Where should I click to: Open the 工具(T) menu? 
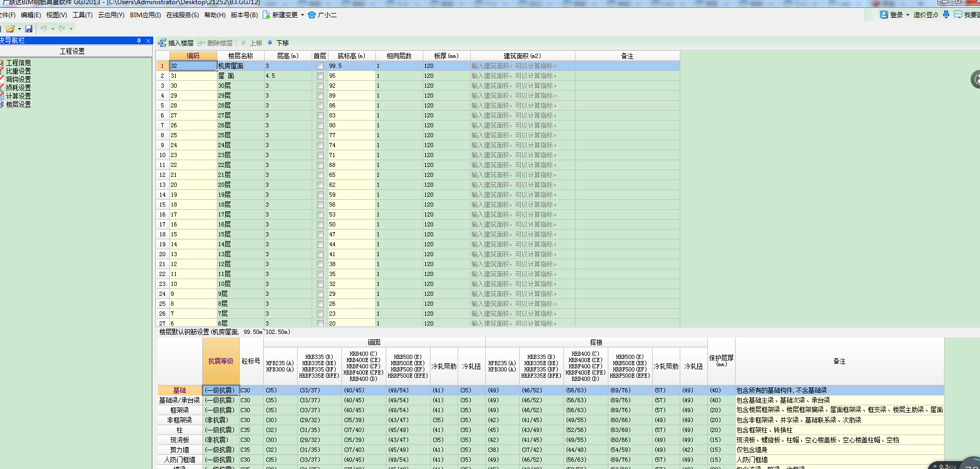point(82,15)
